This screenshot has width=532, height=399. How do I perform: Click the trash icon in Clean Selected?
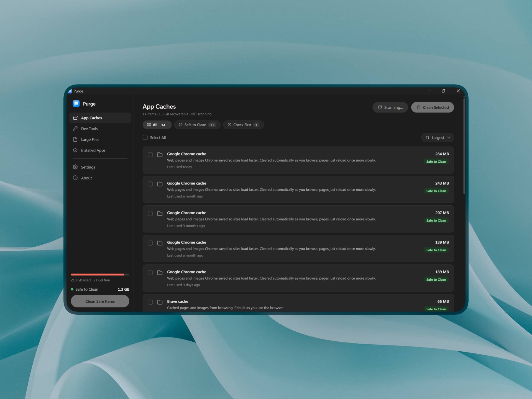pyautogui.click(x=418, y=107)
